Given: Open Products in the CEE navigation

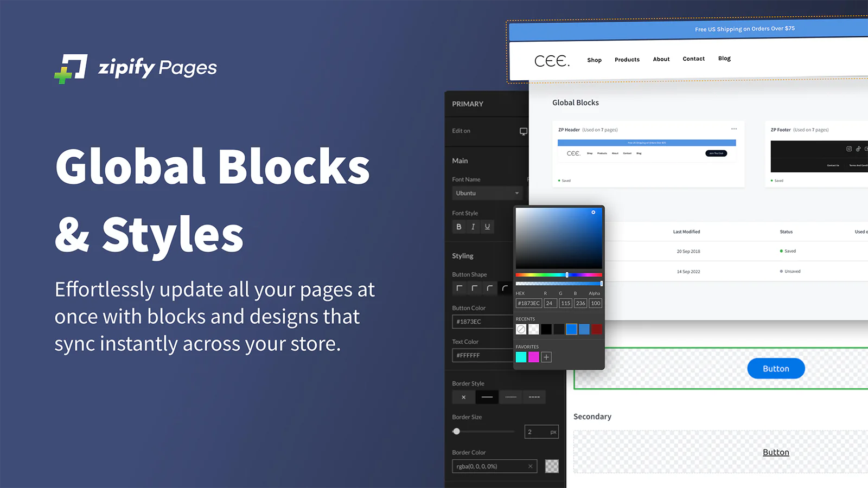Looking at the screenshot, I should click(x=627, y=60).
